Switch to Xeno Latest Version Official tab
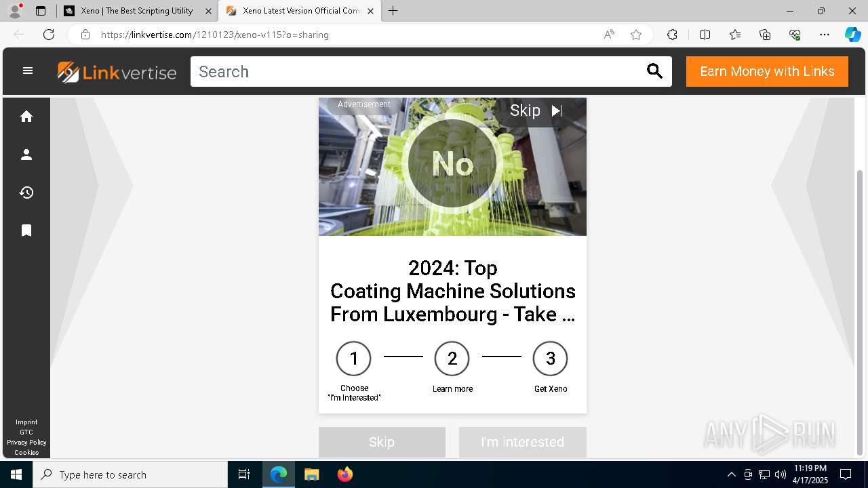The height and width of the screenshot is (488, 868). click(x=300, y=11)
